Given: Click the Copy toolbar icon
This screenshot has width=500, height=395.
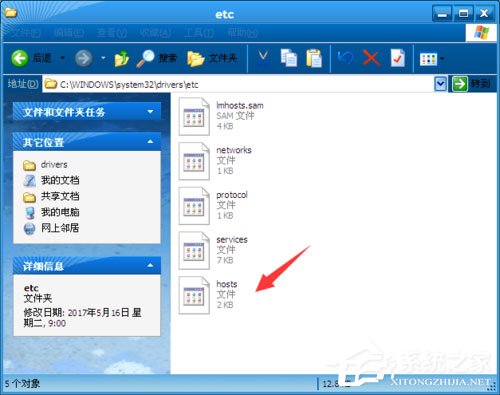Looking at the screenshot, I should coord(289,58).
